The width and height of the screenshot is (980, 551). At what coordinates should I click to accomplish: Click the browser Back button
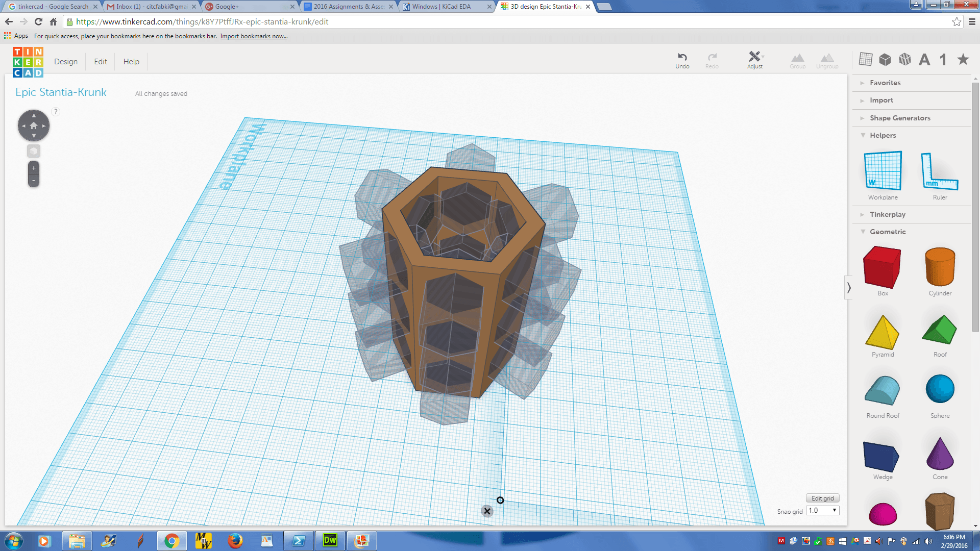tap(9, 21)
